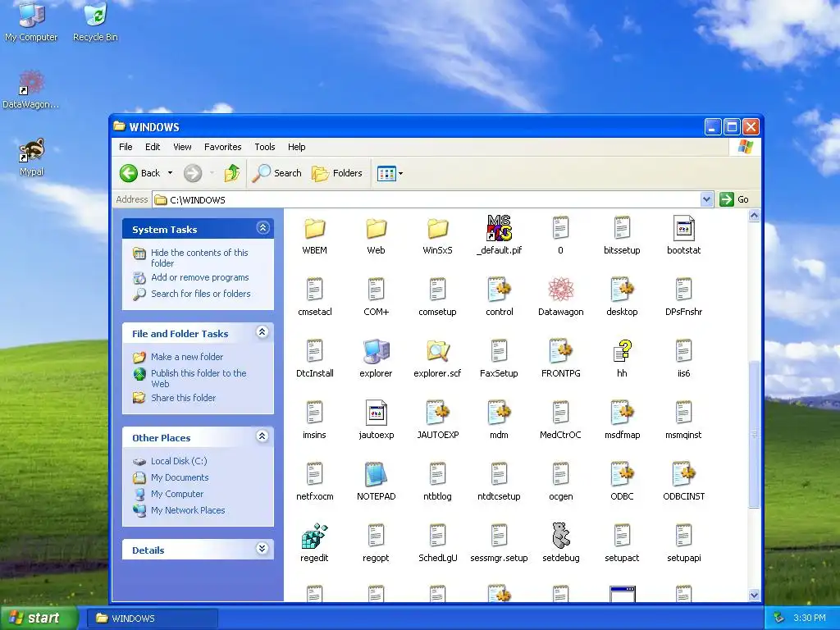Open the regedit registry editor icon
This screenshot has height=630, width=840.
(x=314, y=536)
